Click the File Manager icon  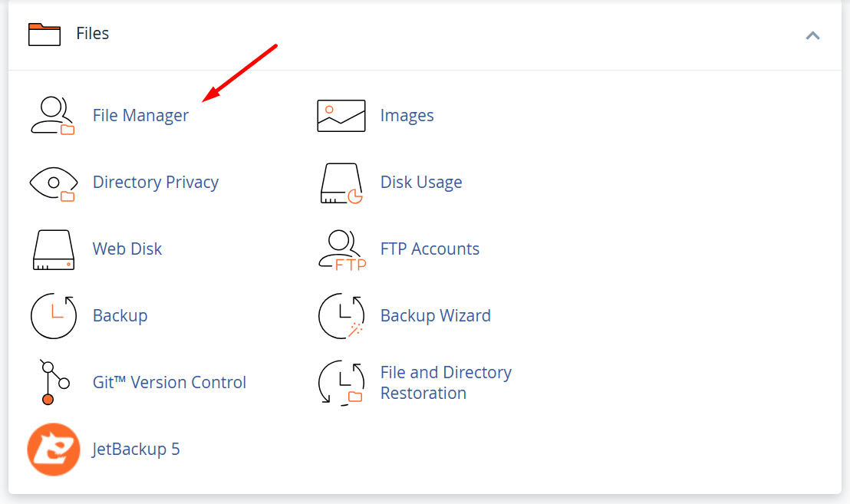[x=52, y=116]
